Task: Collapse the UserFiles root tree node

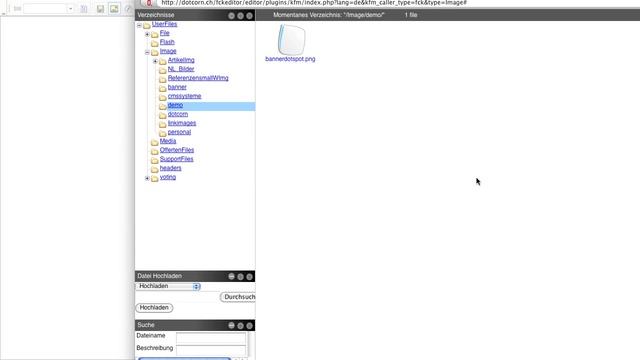Action: click(x=139, y=25)
